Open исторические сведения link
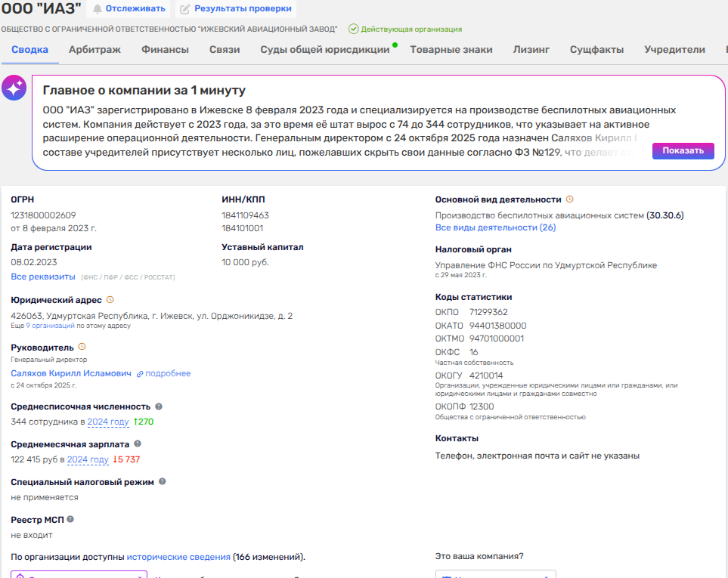 (178, 557)
